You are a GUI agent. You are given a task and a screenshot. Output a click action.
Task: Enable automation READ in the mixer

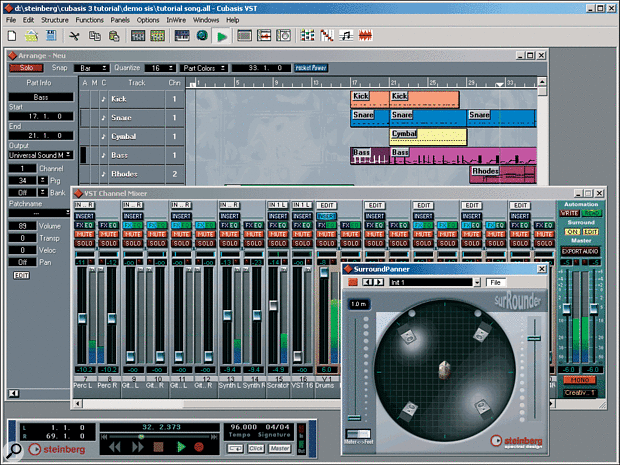pos(592,213)
